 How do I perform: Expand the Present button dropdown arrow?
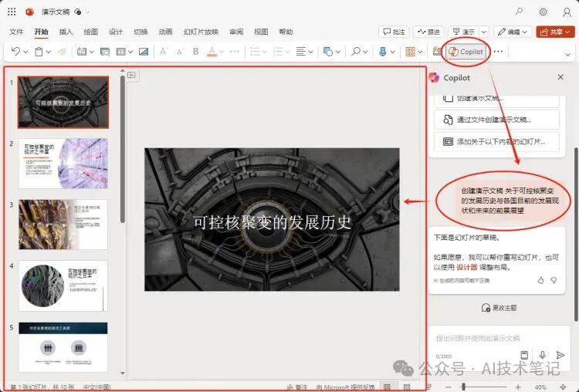(x=484, y=32)
